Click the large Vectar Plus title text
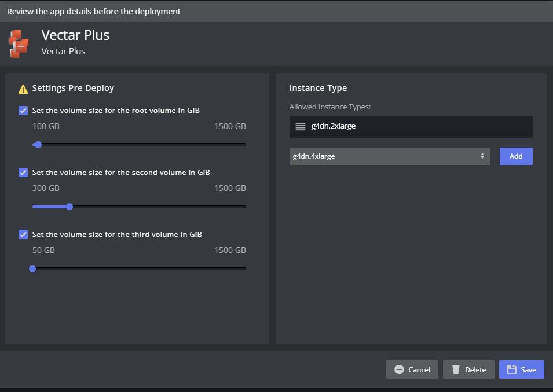The height and width of the screenshot is (392, 553). (x=75, y=35)
